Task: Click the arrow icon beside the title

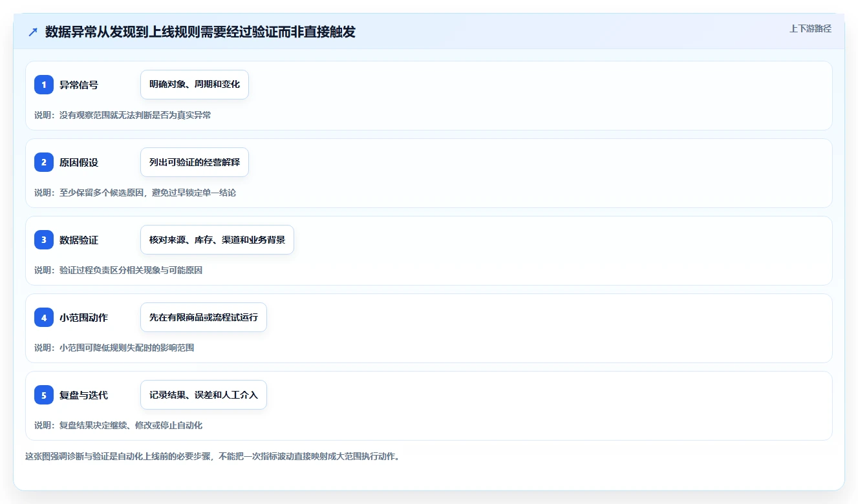Action: [x=33, y=32]
